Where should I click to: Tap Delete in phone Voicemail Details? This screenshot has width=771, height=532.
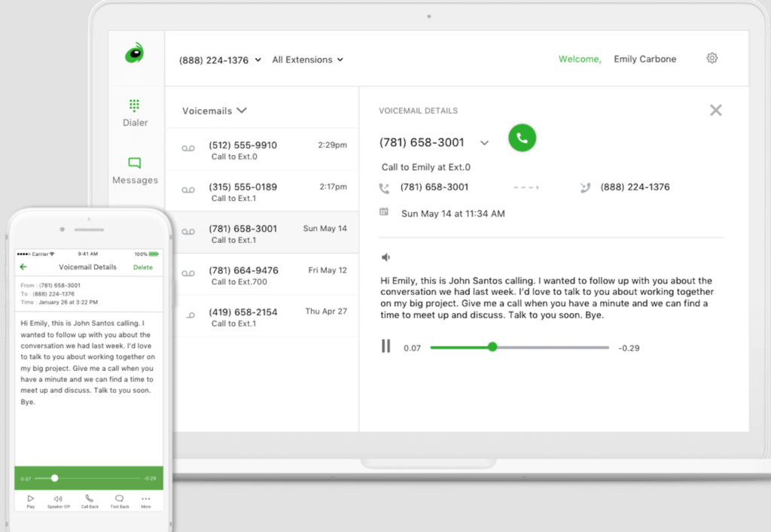point(143,267)
